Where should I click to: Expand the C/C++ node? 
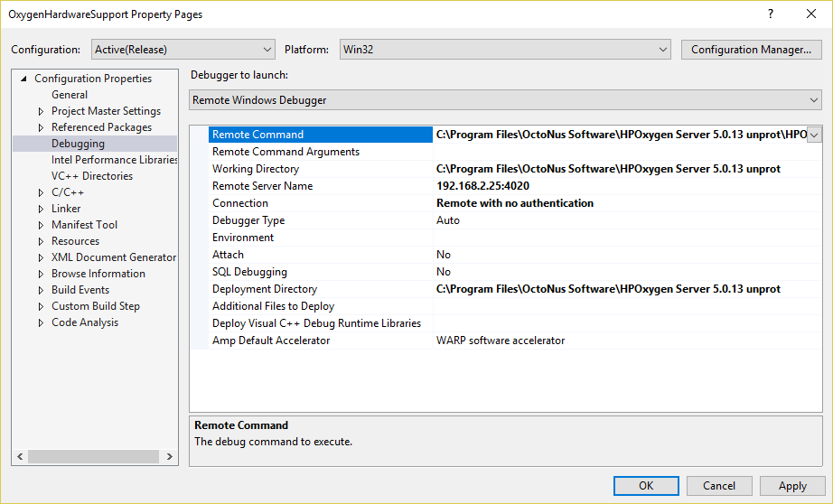tap(41, 192)
